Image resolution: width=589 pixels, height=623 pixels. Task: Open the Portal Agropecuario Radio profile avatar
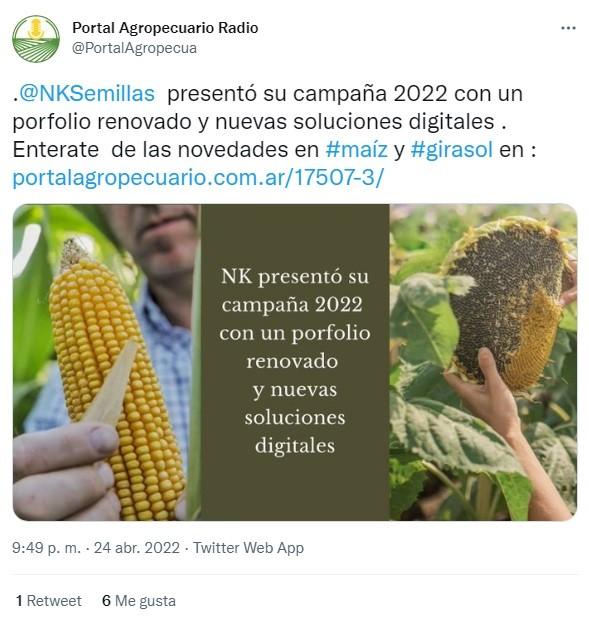click(36, 39)
